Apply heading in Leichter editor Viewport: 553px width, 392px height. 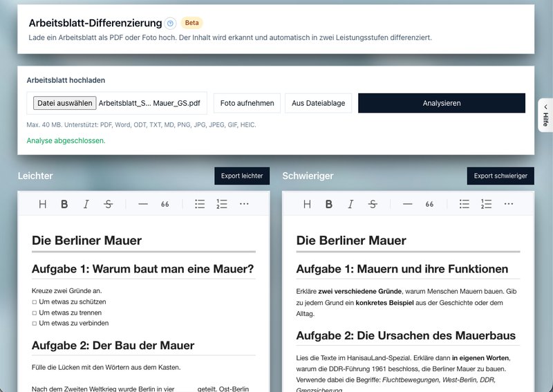click(43, 204)
